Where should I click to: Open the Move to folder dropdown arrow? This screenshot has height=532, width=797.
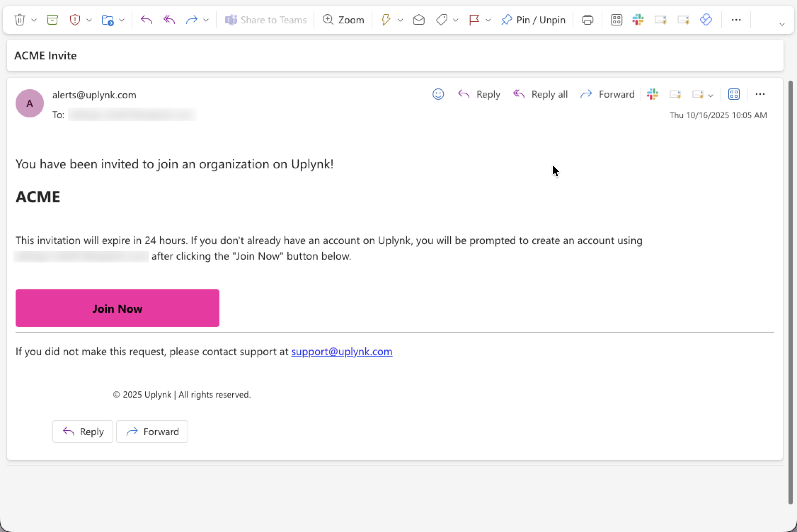122,20
